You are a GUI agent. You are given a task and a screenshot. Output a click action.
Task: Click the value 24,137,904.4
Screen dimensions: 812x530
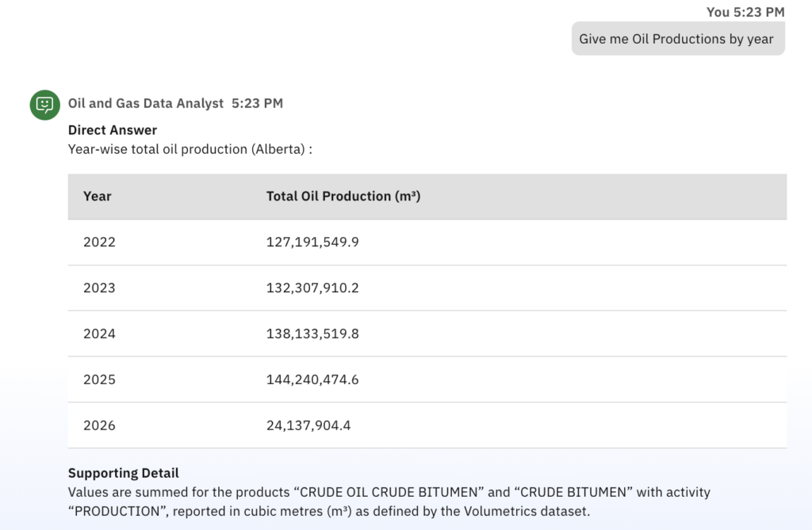tap(308, 426)
